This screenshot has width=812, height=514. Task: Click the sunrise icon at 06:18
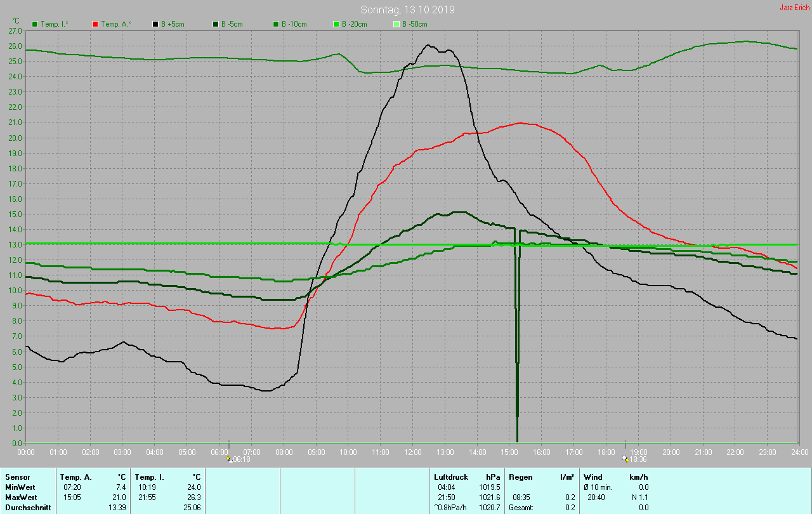229,458
